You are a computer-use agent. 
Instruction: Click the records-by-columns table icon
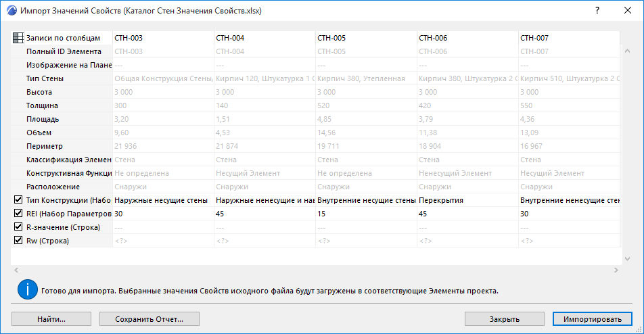pos(18,39)
